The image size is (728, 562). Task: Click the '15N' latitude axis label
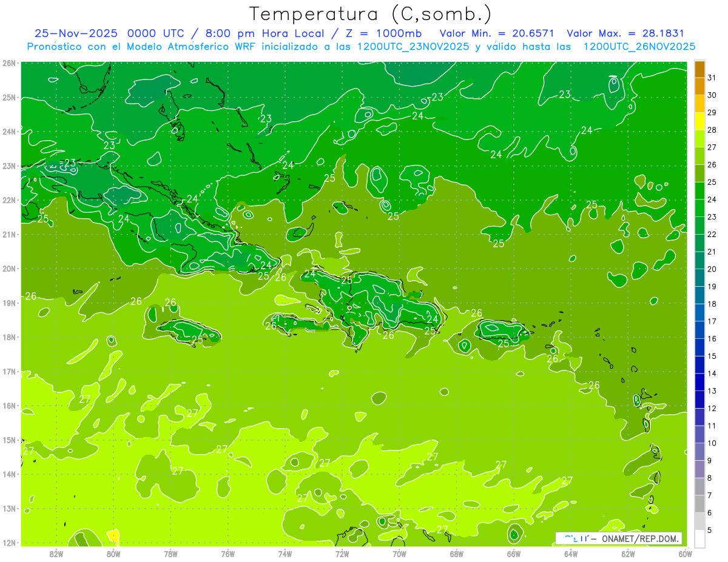pos(9,440)
